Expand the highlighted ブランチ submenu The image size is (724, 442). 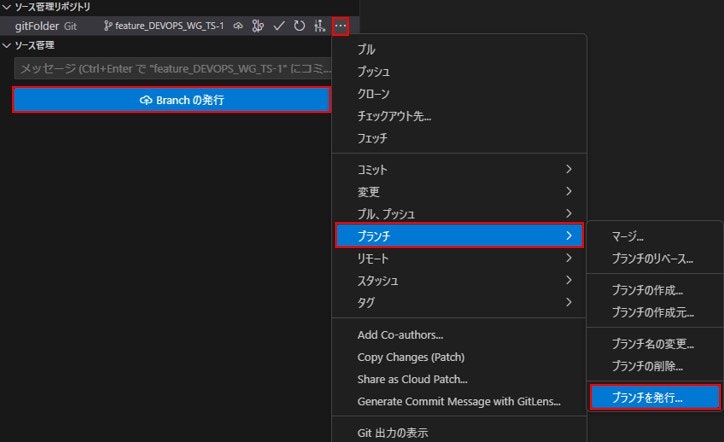(x=459, y=236)
